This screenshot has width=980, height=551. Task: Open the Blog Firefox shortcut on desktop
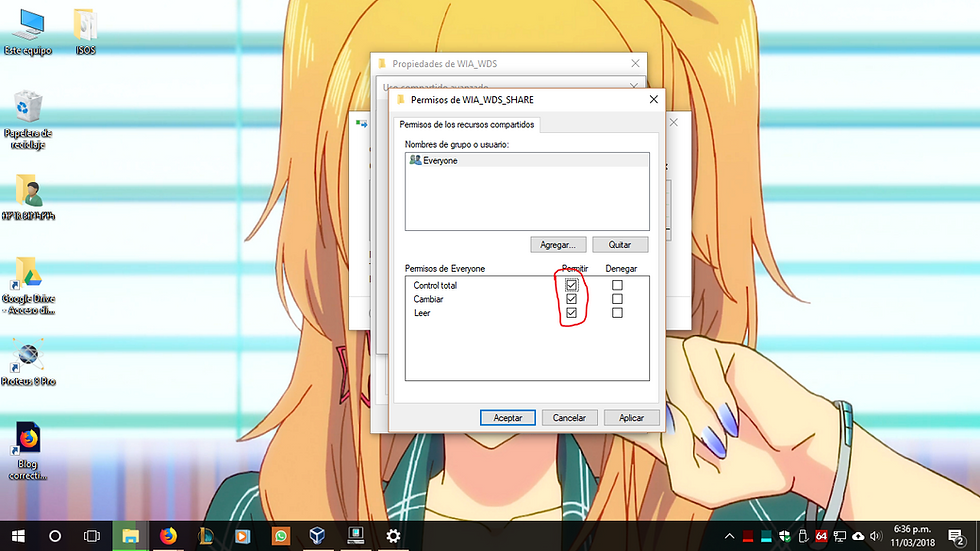click(28, 451)
